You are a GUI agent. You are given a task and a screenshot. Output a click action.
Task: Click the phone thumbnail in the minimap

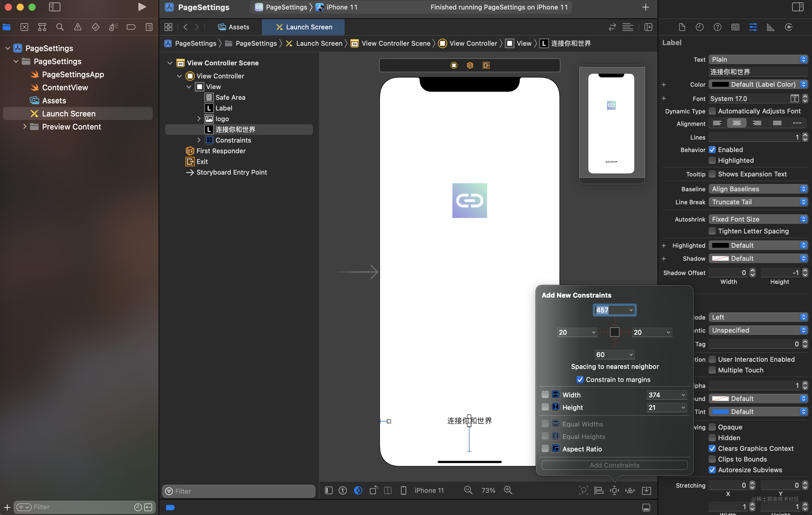point(611,124)
